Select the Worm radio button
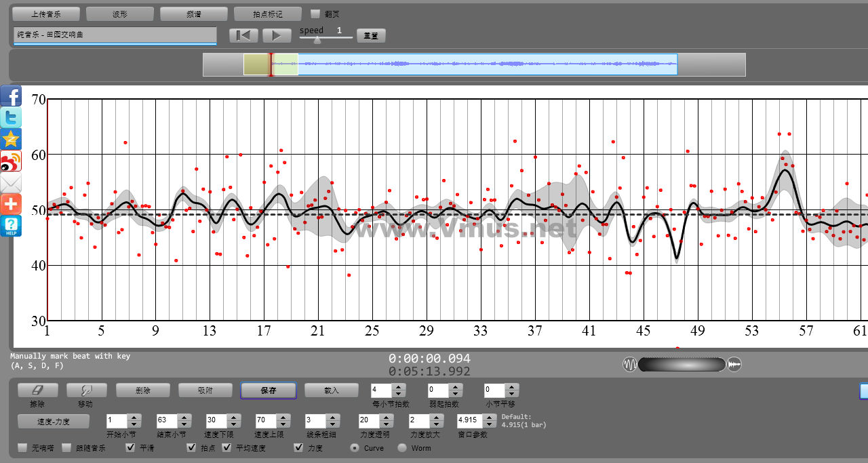The height and width of the screenshot is (463, 868). [x=402, y=448]
